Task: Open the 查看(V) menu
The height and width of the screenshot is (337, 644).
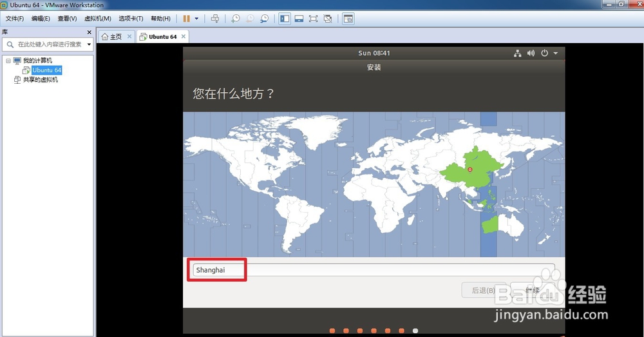Action: [67, 19]
